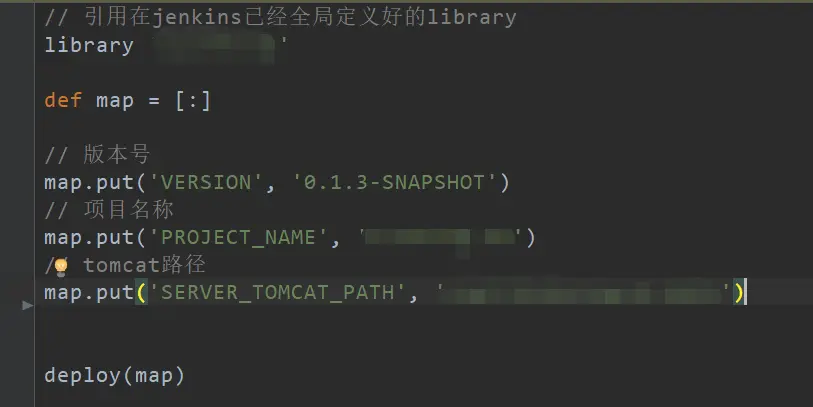Click the 'tomcat路径' comment text
813x407 pixels.
point(144,265)
